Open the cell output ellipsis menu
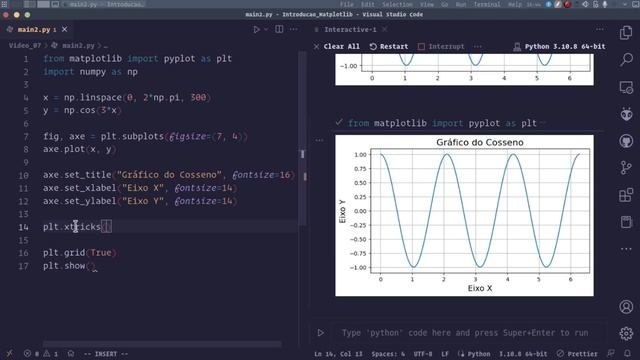640x360 pixels. pos(319,140)
